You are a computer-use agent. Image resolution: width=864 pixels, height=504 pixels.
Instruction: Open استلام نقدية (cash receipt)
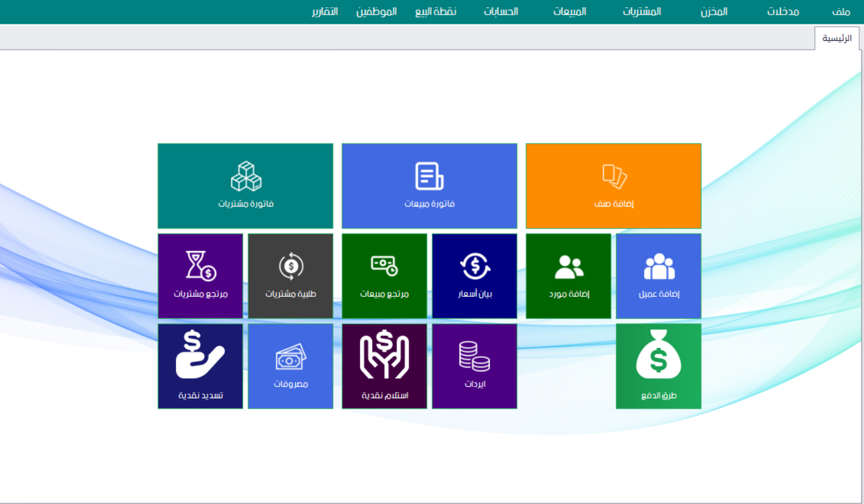[x=384, y=365]
